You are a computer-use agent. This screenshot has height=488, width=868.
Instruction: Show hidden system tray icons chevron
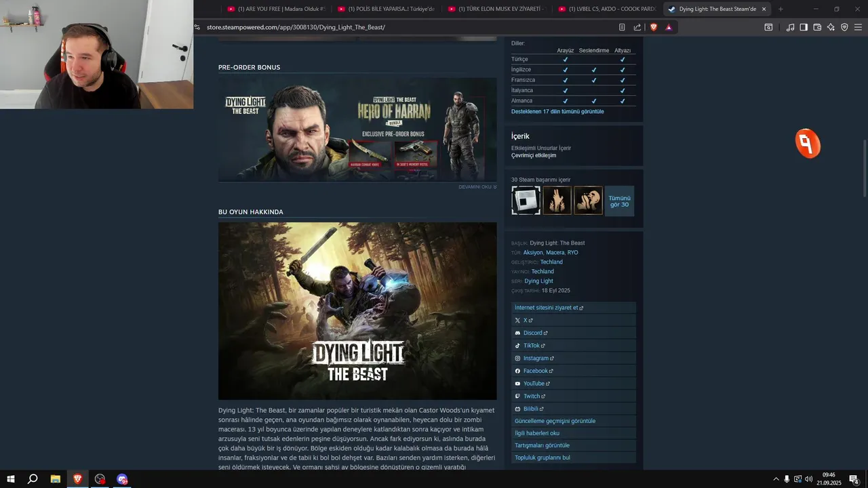point(776,479)
